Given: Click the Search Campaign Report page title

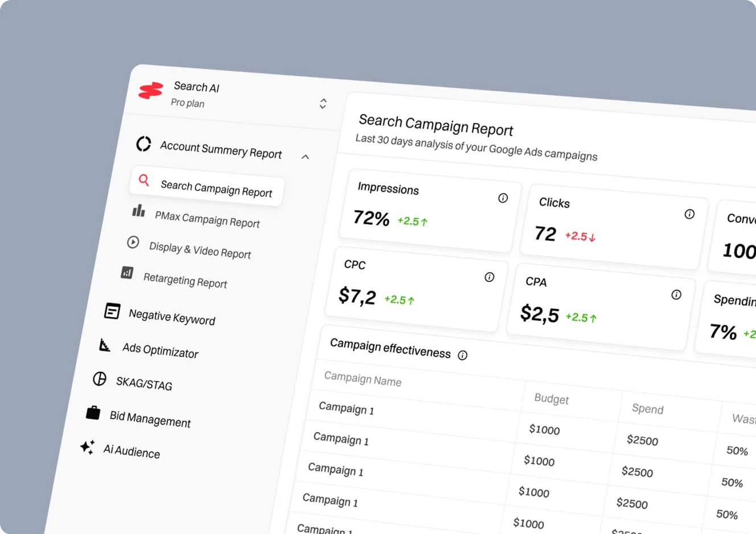Looking at the screenshot, I should tap(436, 125).
